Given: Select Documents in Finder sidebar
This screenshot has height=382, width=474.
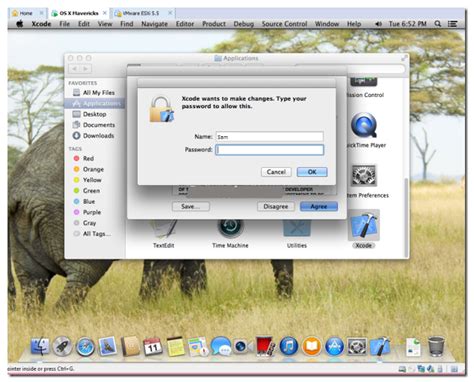Looking at the screenshot, I should pos(95,125).
